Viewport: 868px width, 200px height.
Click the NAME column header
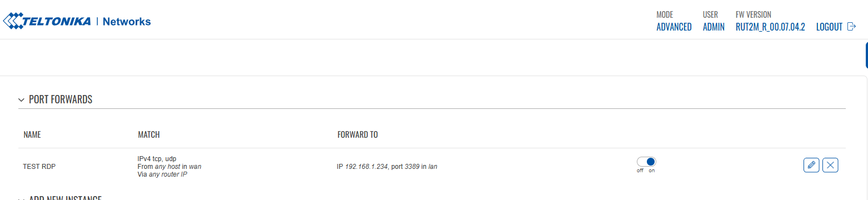(x=32, y=135)
